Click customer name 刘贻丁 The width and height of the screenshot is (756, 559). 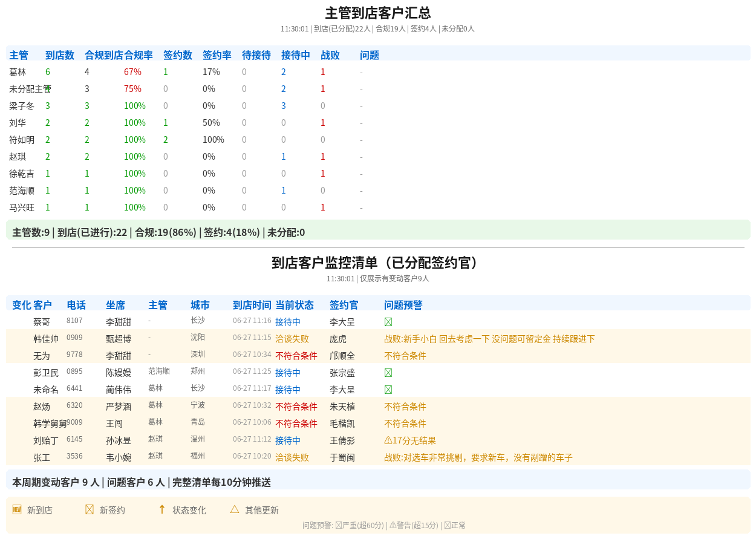click(x=46, y=440)
